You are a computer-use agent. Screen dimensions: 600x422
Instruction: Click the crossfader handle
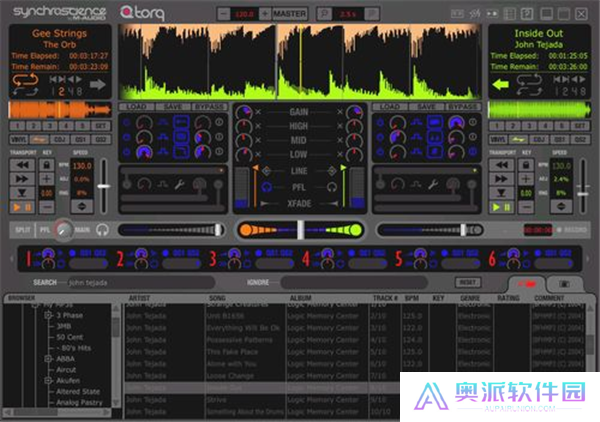point(301,230)
